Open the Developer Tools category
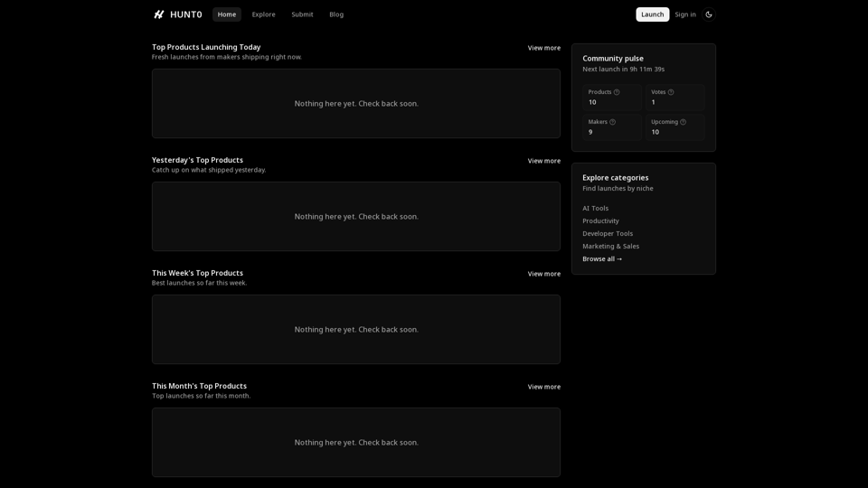868x488 pixels. click(608, 234)
